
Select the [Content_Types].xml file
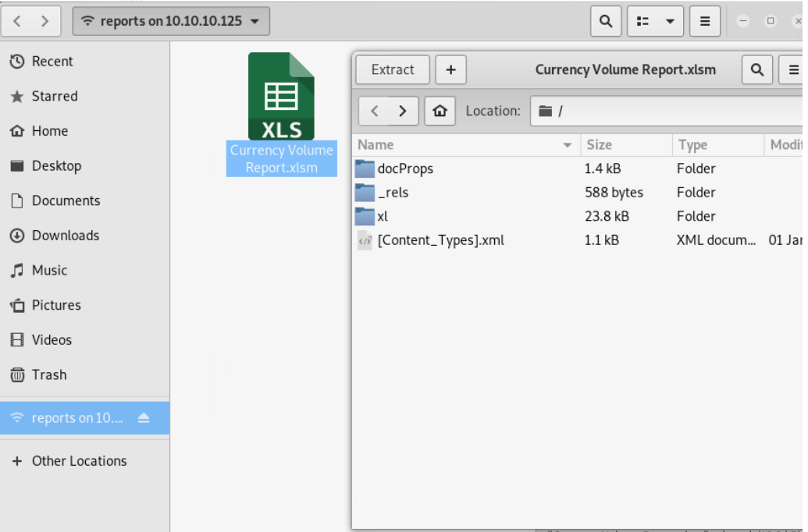[x=440, y=240]
